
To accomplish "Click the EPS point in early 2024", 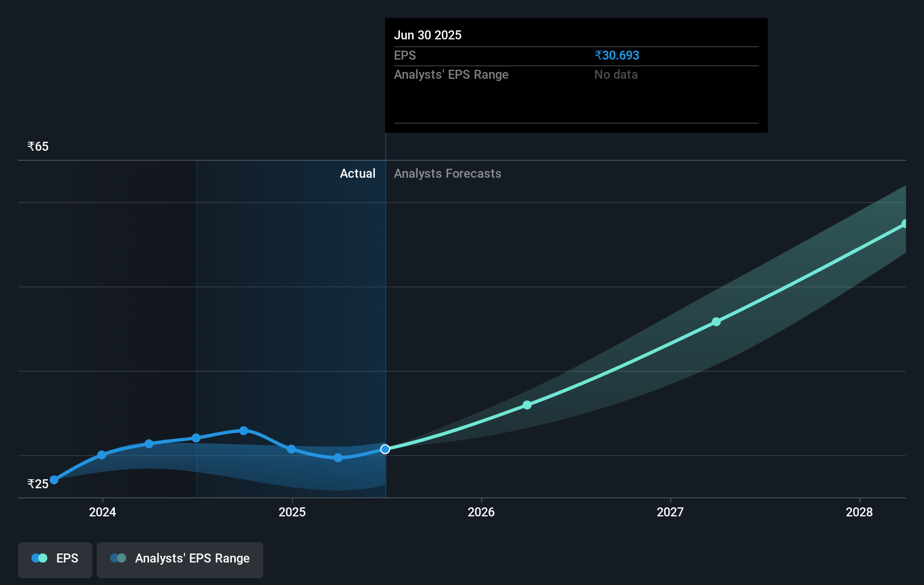I will 149,444.
